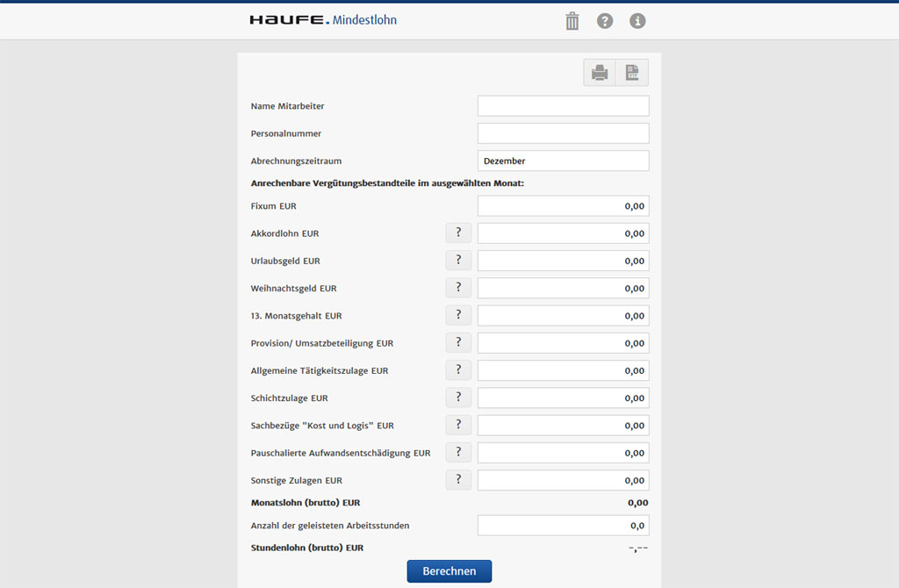899x588 pixels.
Task: Click the printer icon
Action: (x=600, y=73)
